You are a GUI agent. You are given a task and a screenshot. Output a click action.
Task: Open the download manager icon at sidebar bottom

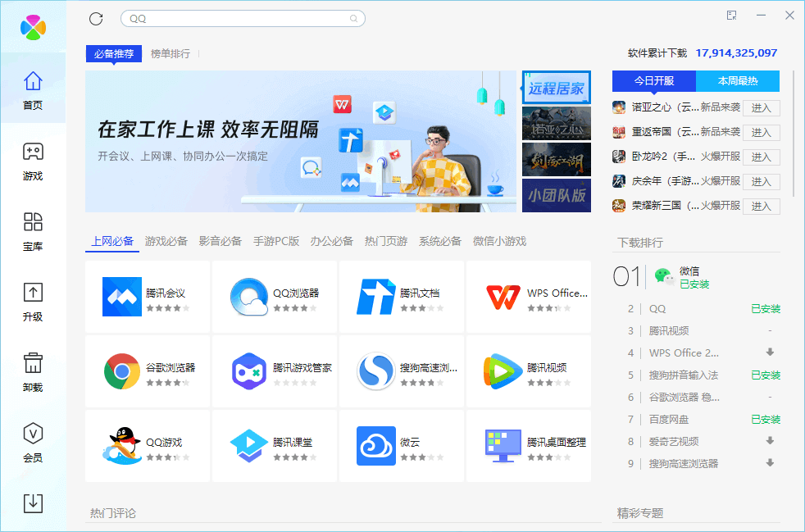pyautogui.click(x=33, y=503)
